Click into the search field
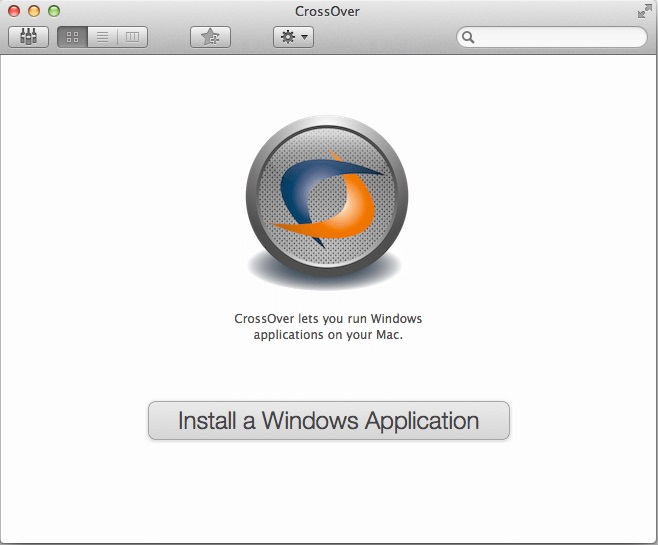Image resolution: width=658 pixels, height=545 pixels. 552,37
